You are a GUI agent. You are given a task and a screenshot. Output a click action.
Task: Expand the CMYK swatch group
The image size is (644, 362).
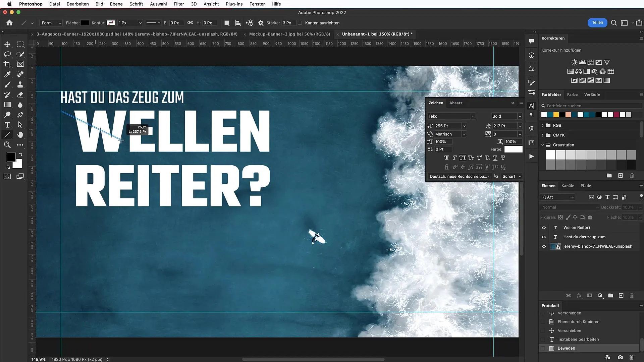pos(543,135)
